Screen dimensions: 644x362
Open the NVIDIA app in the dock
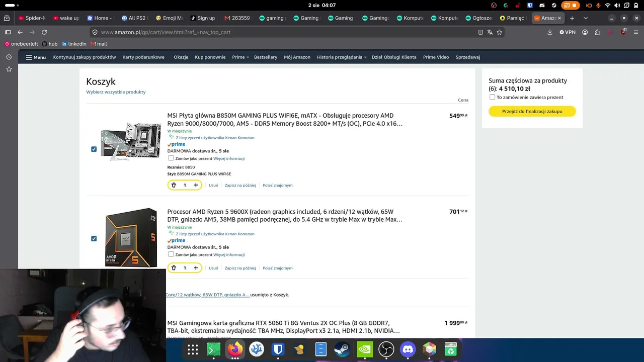point(364,349)
